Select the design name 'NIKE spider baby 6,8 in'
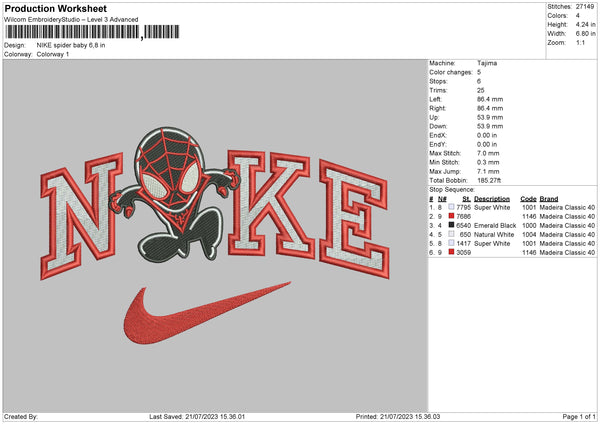Image resolution: width=600 pixels, height=424 pixels. pos(71,45)
